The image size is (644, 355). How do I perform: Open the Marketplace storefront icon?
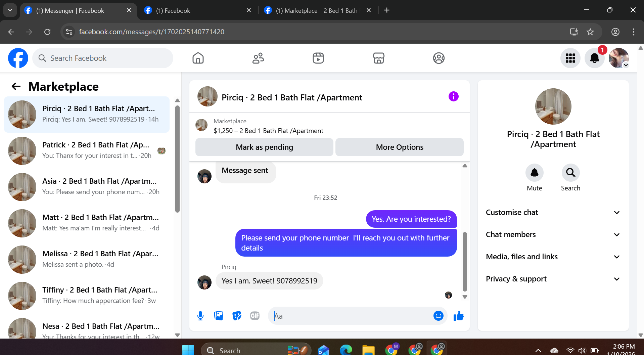click(378, 58)
